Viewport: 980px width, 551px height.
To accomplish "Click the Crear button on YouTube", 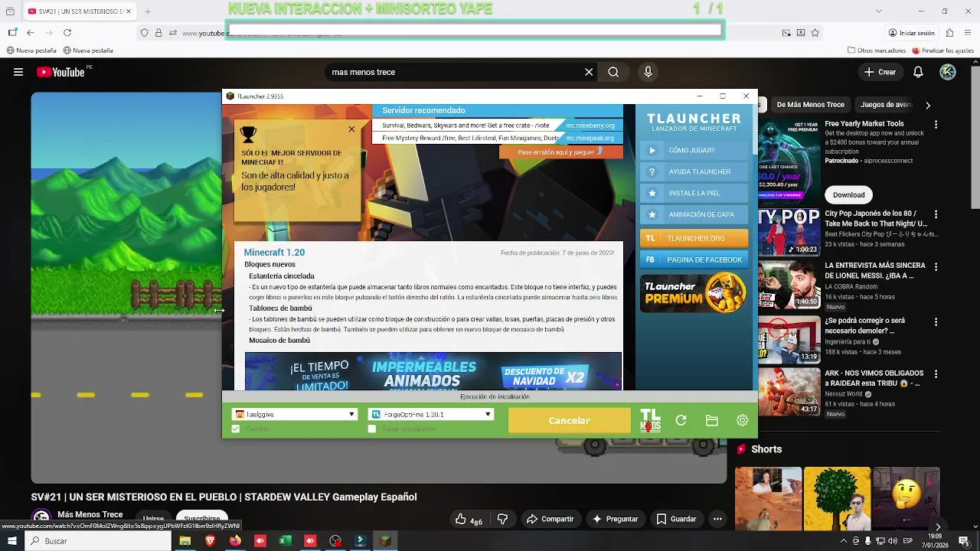I will click(880, 72).
